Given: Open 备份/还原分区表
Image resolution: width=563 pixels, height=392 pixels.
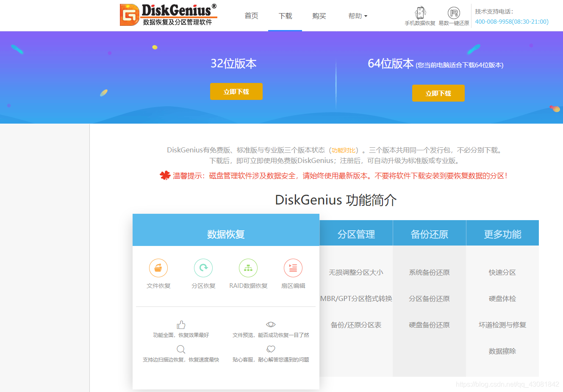Looking at the screenshot, I should click(356, 325).
